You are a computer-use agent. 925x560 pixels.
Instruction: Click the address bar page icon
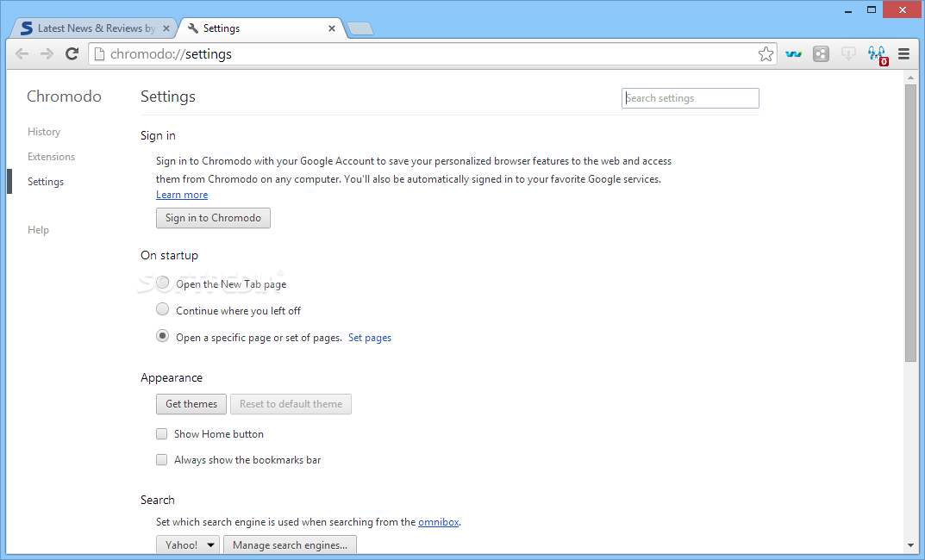pos(100,54)
